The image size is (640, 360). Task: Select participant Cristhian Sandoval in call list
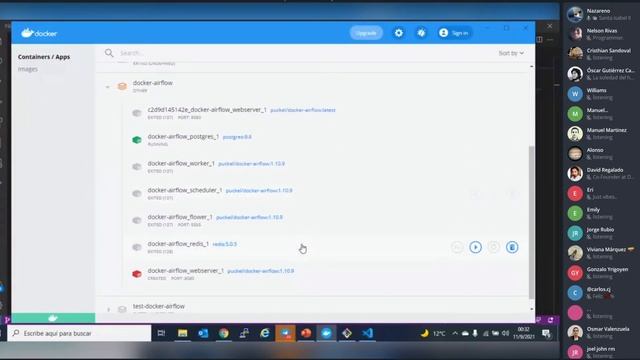click(602, 54)
